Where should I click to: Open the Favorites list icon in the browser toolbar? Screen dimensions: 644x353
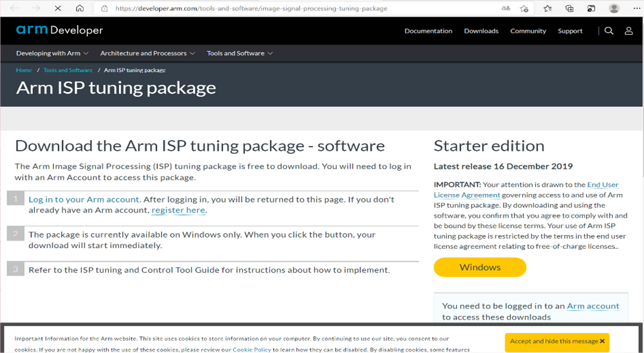point(547,9)
